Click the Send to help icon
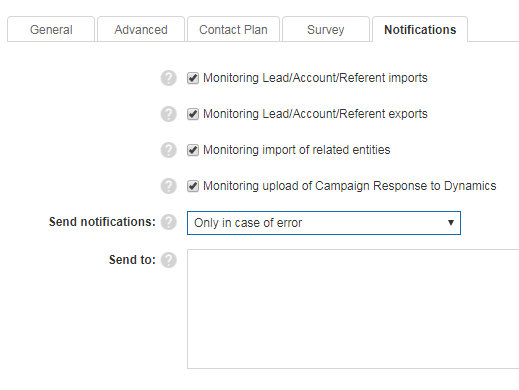The image size is (519, 390). pos(169,260)
